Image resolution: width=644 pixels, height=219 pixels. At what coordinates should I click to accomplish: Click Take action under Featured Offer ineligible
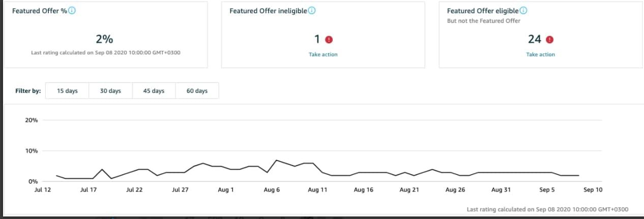323,54
